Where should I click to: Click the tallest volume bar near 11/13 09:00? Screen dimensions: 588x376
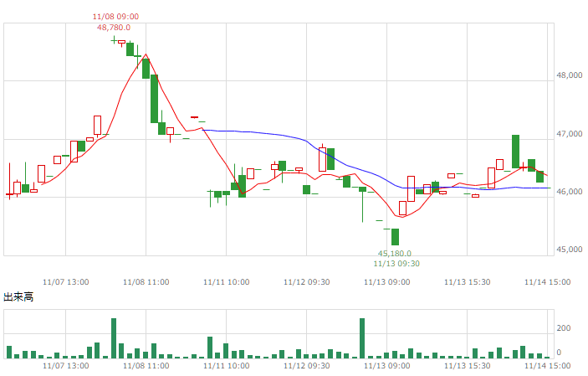point(362,338)
